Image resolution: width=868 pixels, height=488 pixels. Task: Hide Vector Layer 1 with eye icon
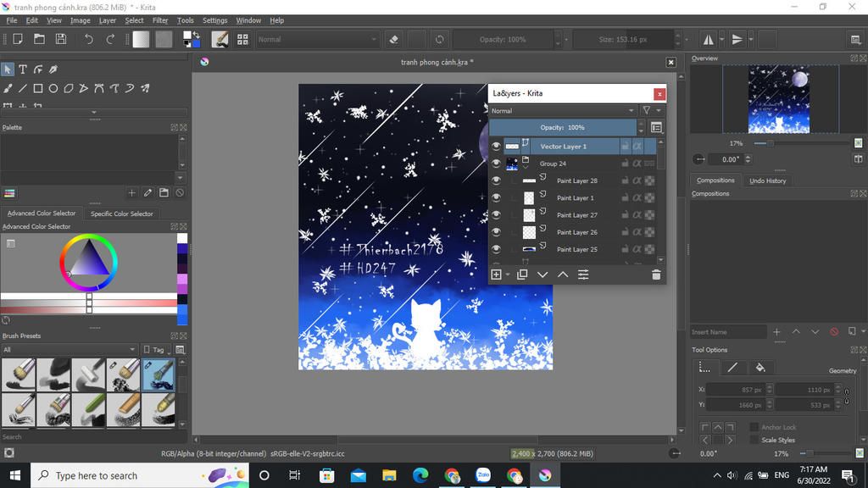(x=496, y=146)
